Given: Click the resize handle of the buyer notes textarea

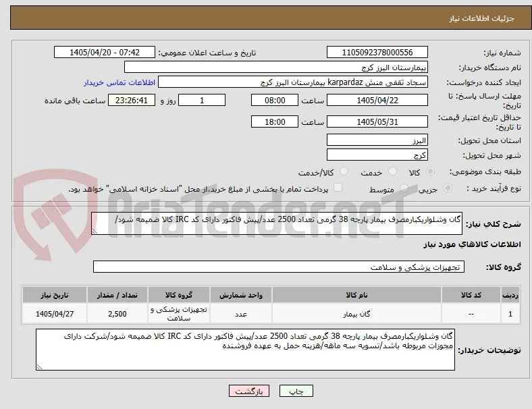Looking at the screenshot, I should click(x=39, y=366).
